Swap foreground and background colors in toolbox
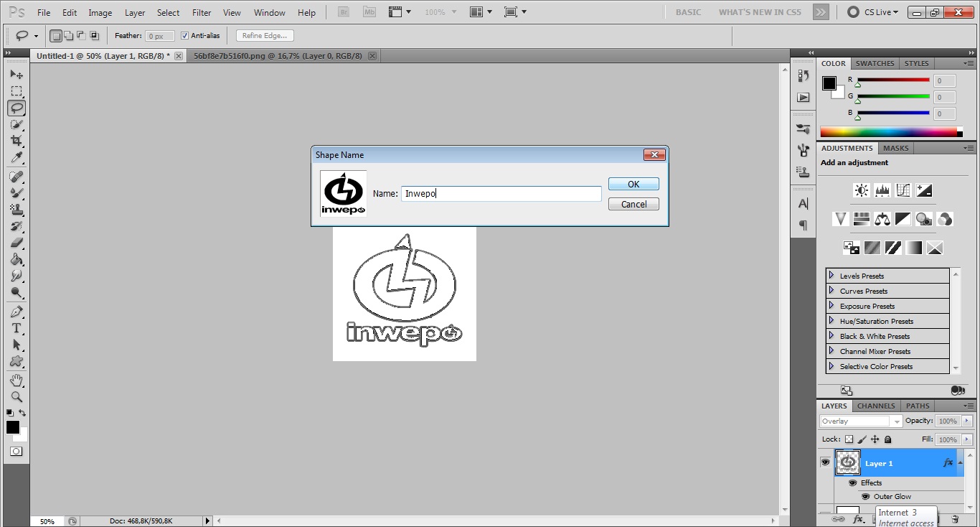Viewport: 980px width, 527px height. coord(22,413)
